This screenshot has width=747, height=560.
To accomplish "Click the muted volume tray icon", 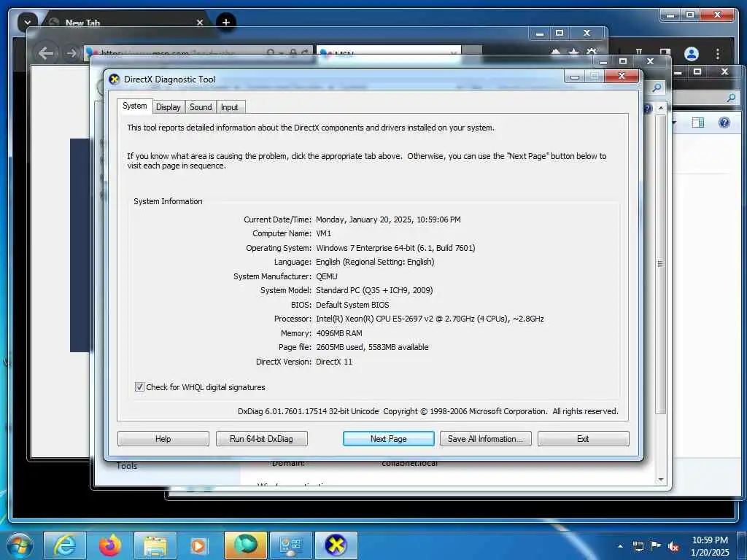I will [673, 546].
